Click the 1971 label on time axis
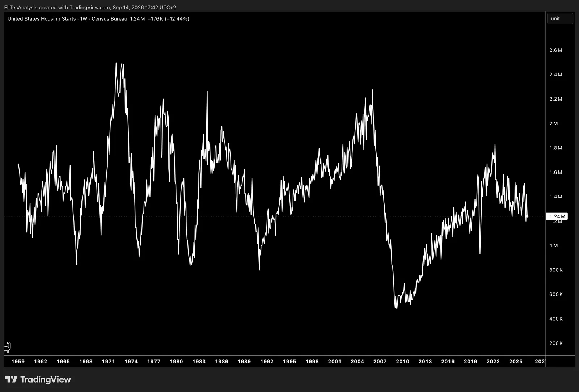 (x=109, y=361)
